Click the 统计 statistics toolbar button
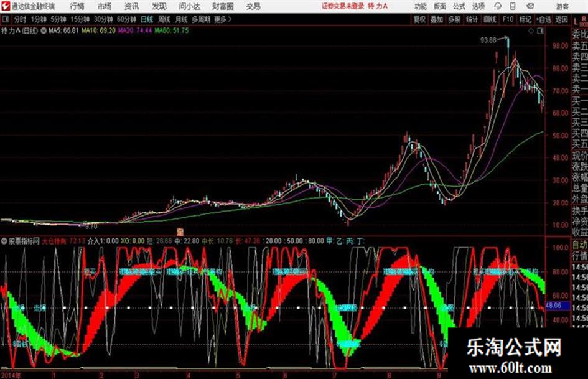The height and width of the screenshot is (379, 588). tap(472, 19)
